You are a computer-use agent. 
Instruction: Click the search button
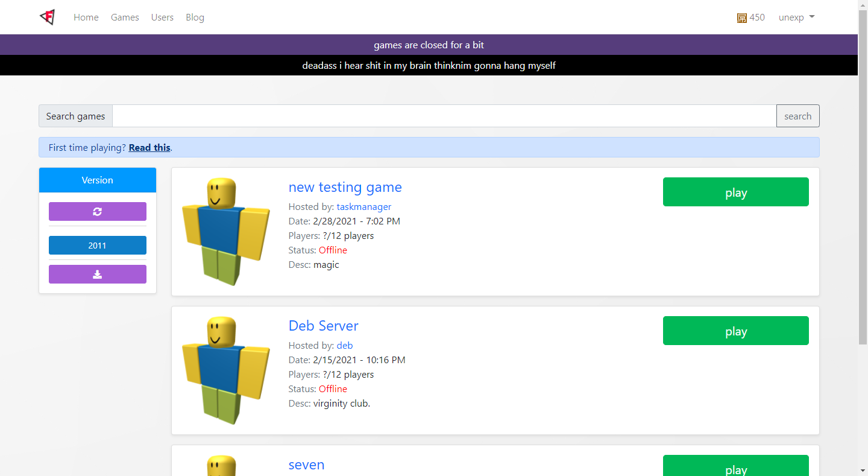797,116
